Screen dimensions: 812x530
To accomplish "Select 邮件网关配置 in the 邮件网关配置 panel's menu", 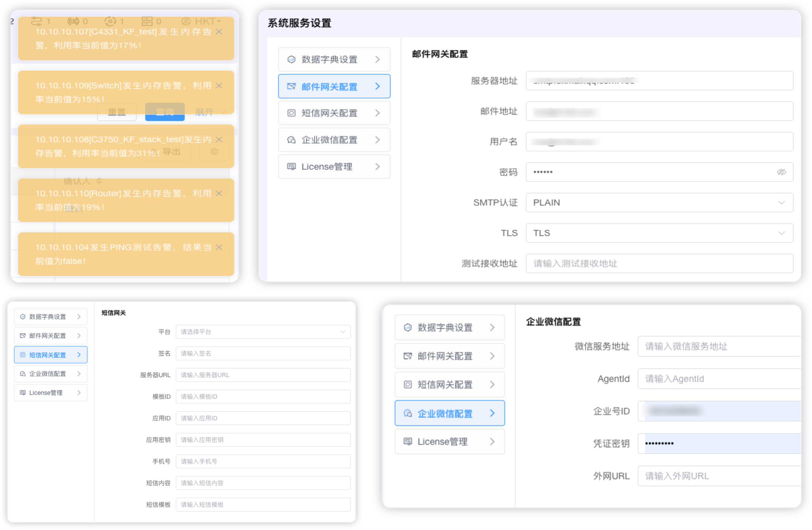I will point(334,86).
